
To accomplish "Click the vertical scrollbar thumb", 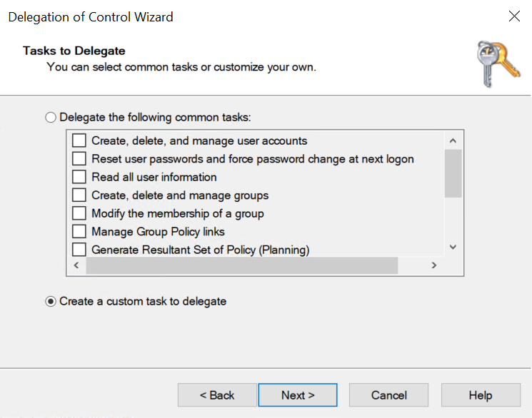I will pyautogui.click(x=453, y=173).
